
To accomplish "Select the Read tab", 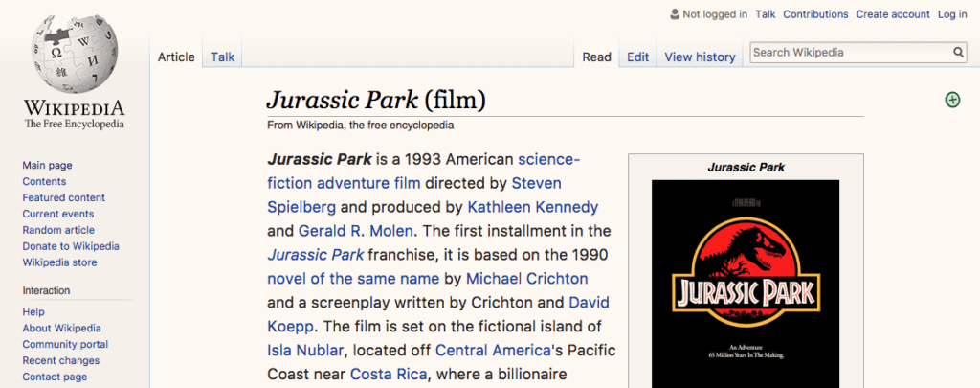I will click(596, 57).
